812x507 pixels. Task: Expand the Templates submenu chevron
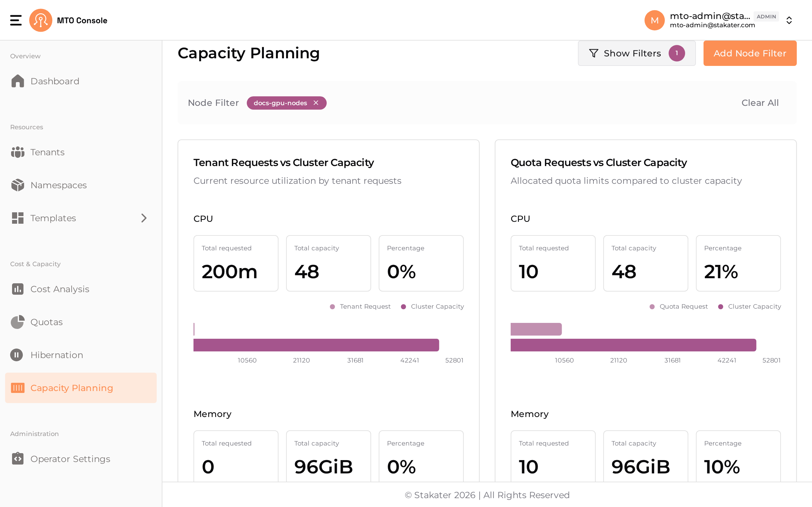click(144, 218)
